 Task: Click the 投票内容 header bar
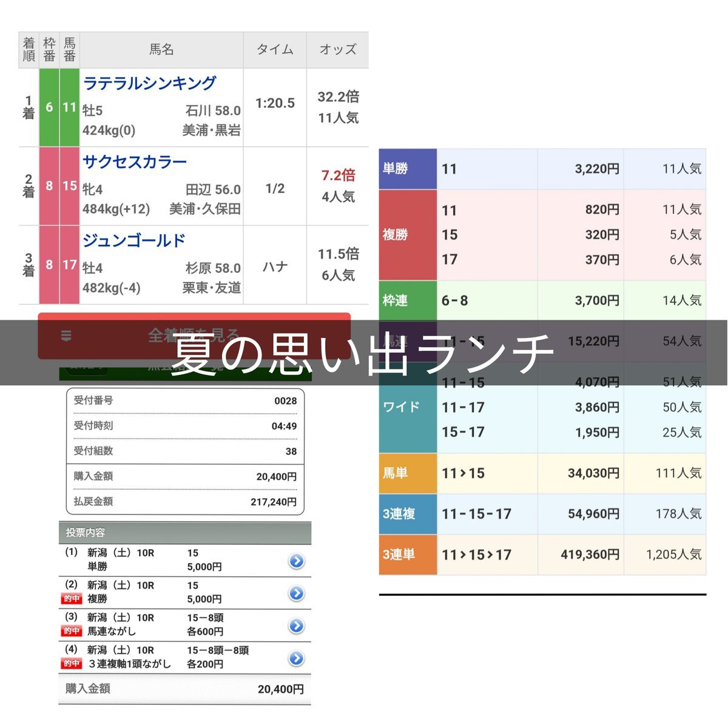coord(182,533)
